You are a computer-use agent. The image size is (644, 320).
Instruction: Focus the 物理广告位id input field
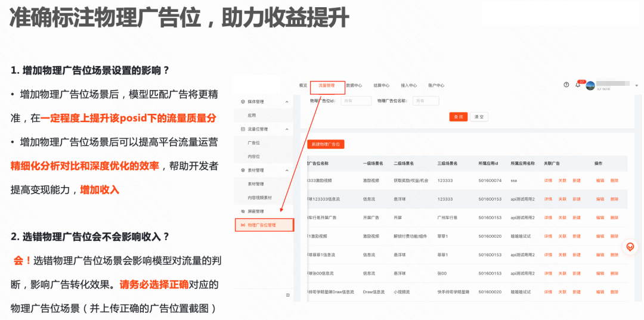(x=356, y=101)
